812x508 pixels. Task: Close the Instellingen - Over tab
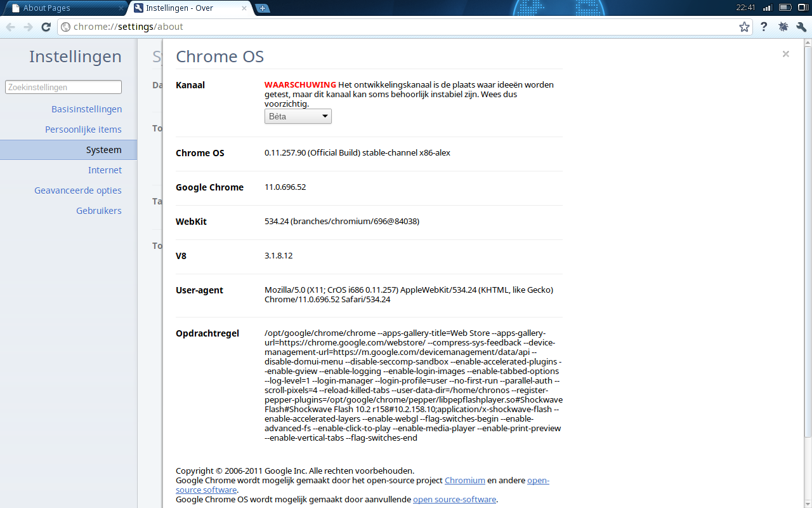244,8
